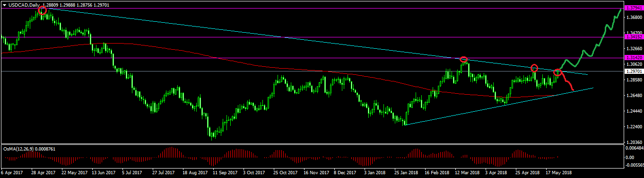Screen dimensions: 644x178
Task: Click the OsMA scale value -0.005569
Action: pos(635,166)
